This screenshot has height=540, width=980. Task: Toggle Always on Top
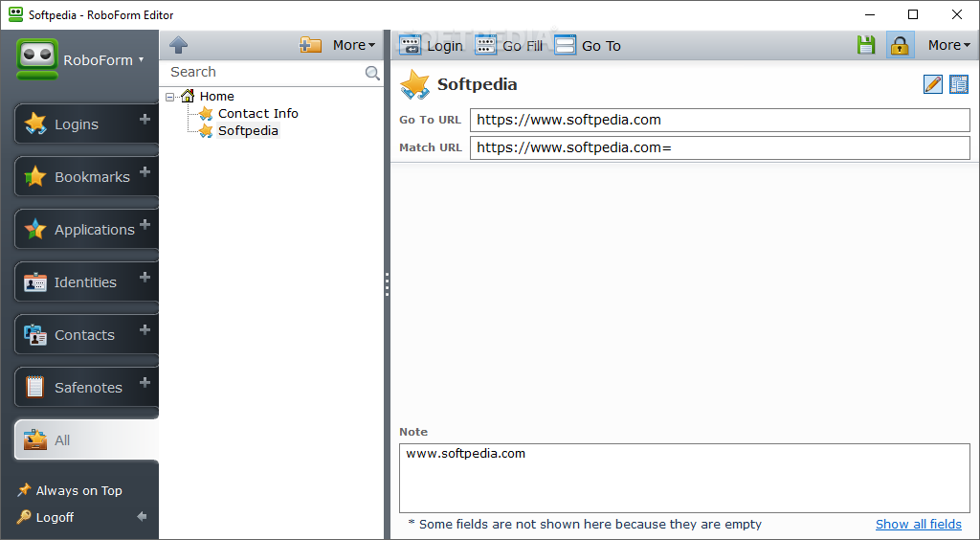click(69, 490)
